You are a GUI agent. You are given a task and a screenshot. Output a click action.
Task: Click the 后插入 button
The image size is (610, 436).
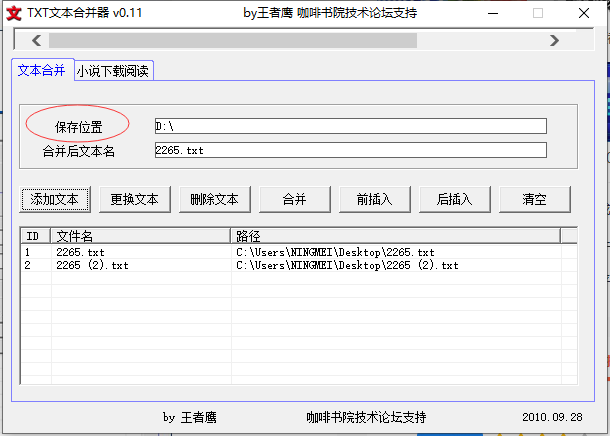pyautogui.click(x=454, y=200)
